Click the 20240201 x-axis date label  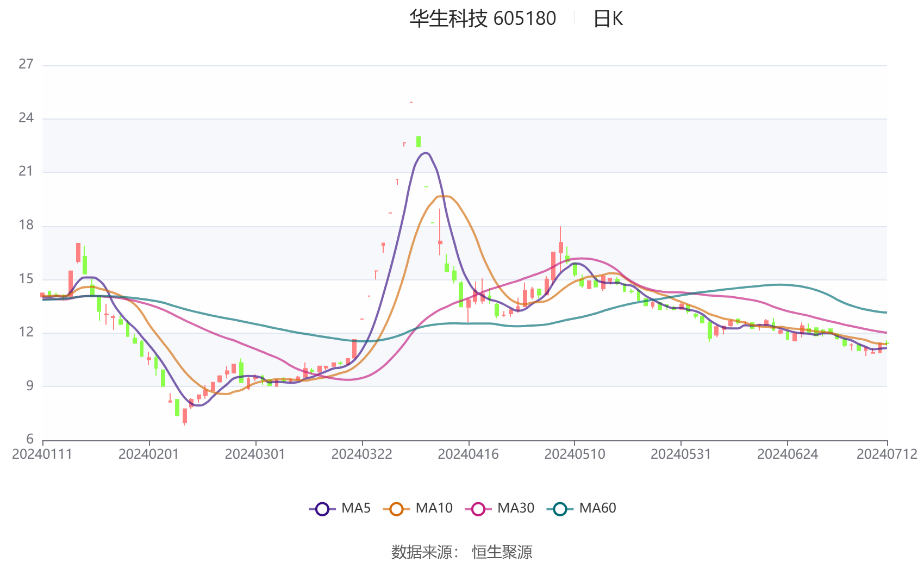pos(149,454)
